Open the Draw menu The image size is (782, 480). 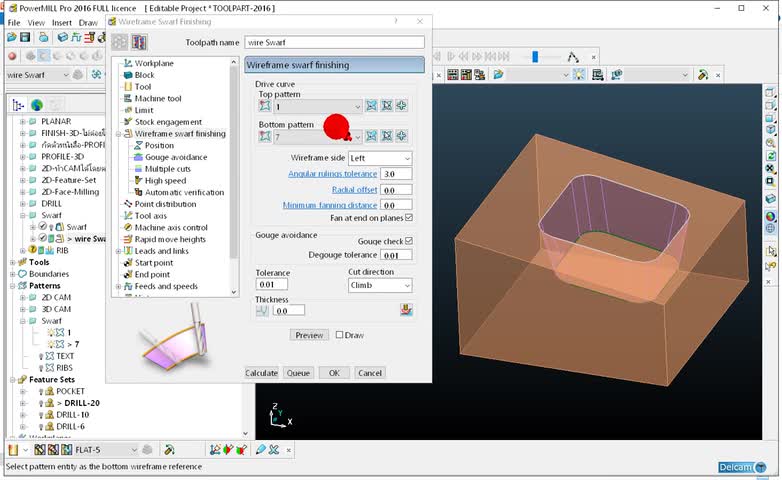click(x=88, y=22)
